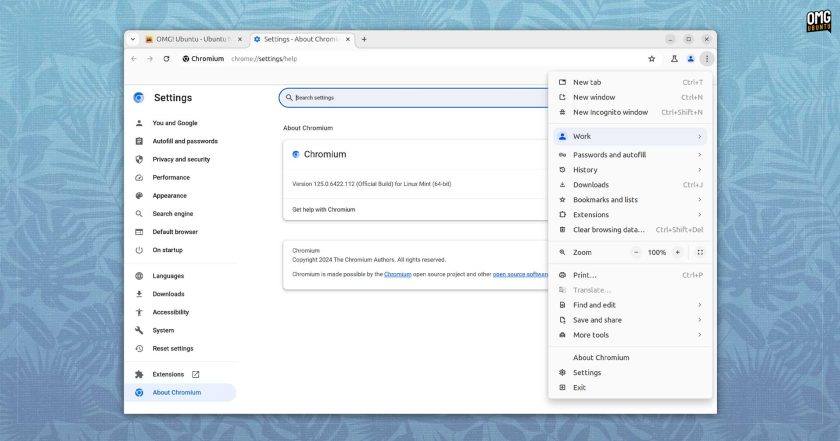Open Downloads from the browser menu
The width and height of the screenshot is (840, 441).
pyautogui.click(x=630, y=185)
